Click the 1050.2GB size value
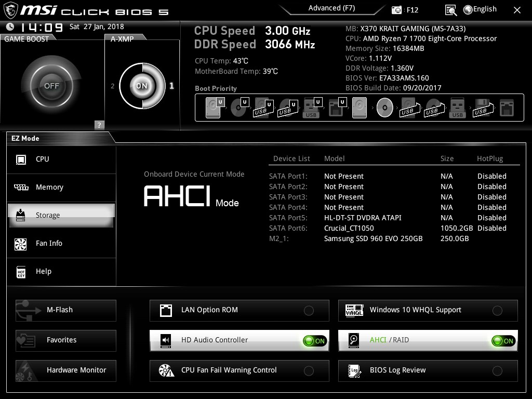 456,229
